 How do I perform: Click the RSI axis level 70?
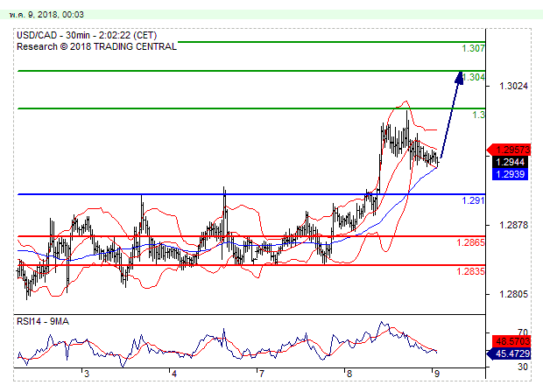523,332
